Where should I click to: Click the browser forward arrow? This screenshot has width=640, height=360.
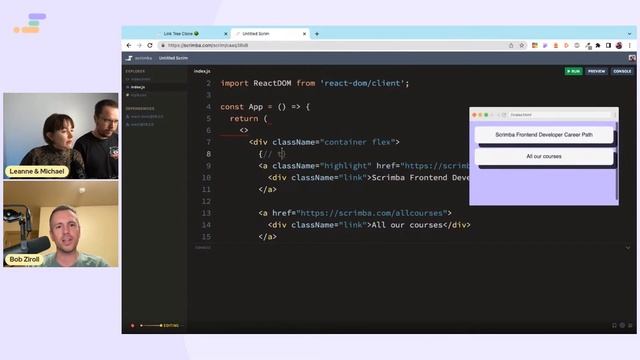(x=139, y=45)
